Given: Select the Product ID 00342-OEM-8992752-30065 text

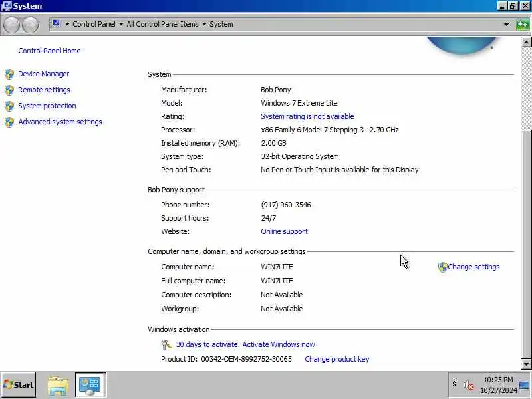Looking at the screenshot, I should tap(246, 359).
